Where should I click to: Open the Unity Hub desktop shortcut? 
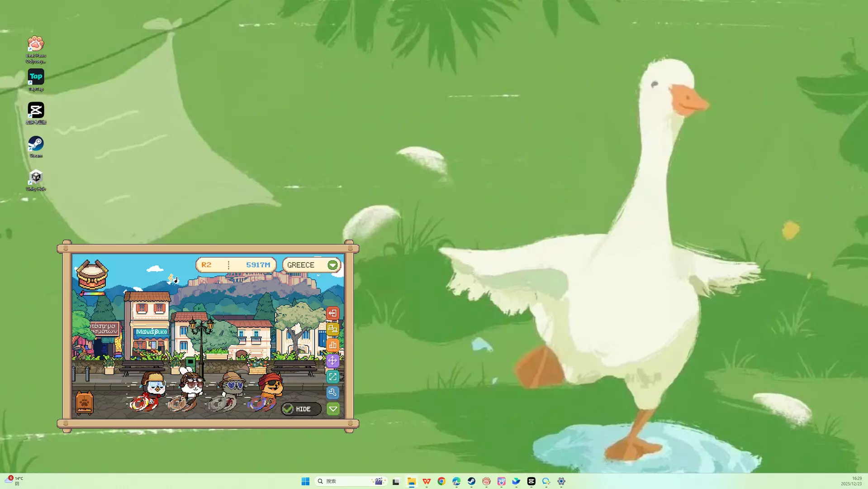point(36,180)
